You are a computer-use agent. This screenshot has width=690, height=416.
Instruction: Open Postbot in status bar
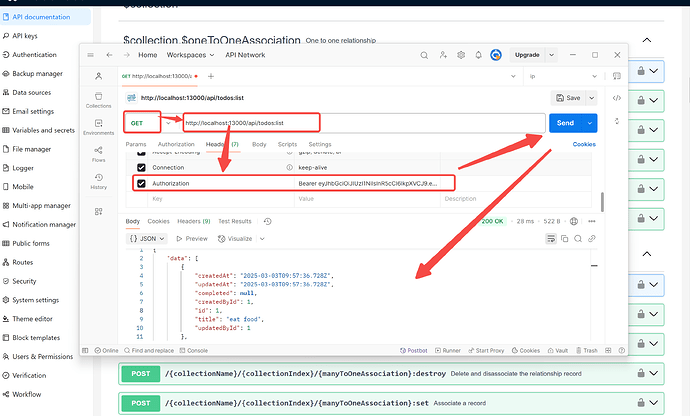click(414, 350)
